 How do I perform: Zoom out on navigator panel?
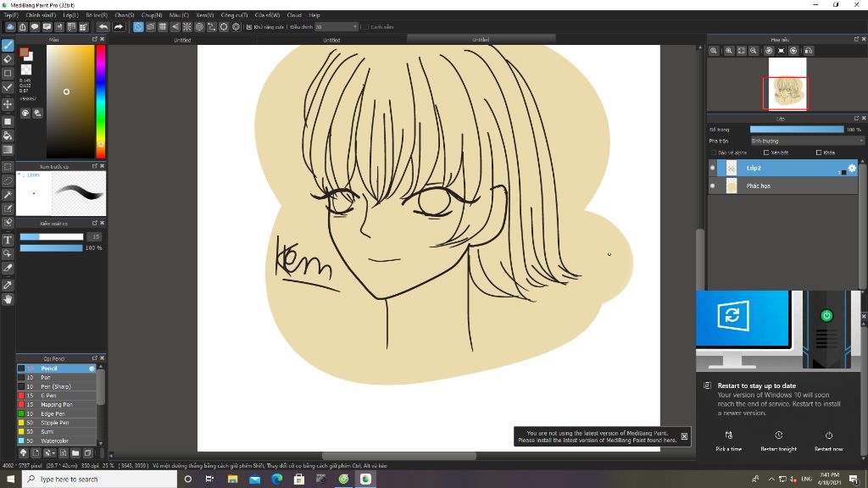(754, 50)
